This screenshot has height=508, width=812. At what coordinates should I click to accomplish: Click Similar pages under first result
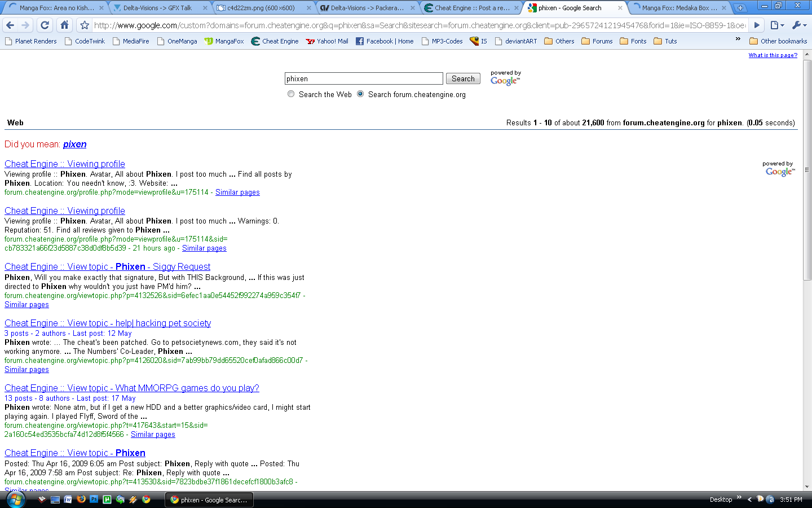(x=237, y=192)
